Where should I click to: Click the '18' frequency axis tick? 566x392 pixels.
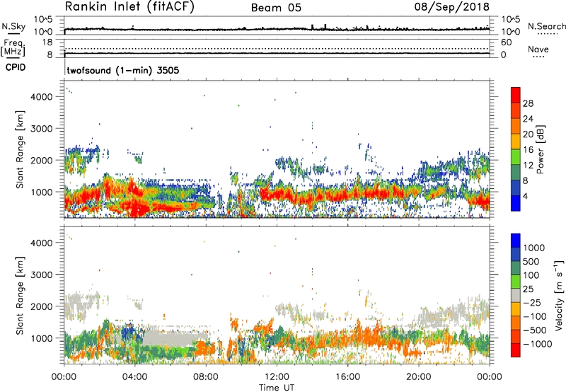click(x=47, y=42)
